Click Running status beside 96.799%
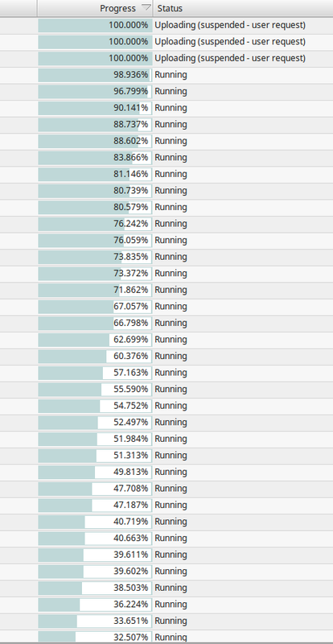The width and height of the screenshot is (333, 644). pos(171,91)
